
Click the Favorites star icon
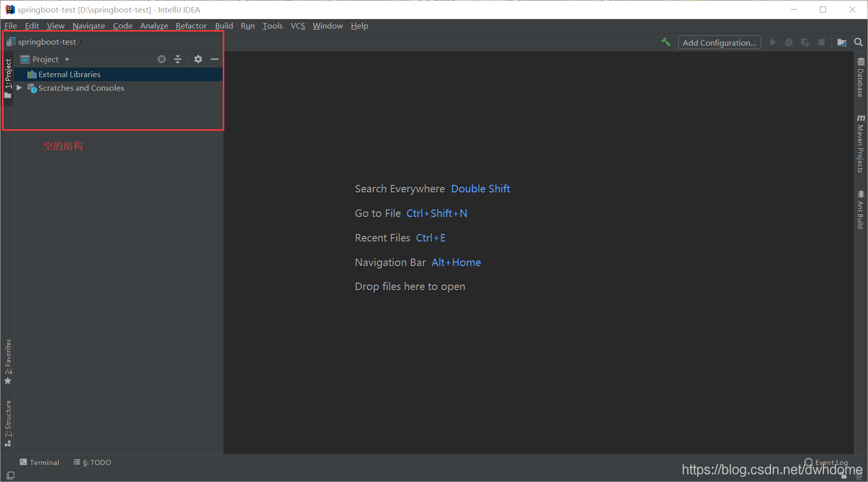click(x=8, y=381)
